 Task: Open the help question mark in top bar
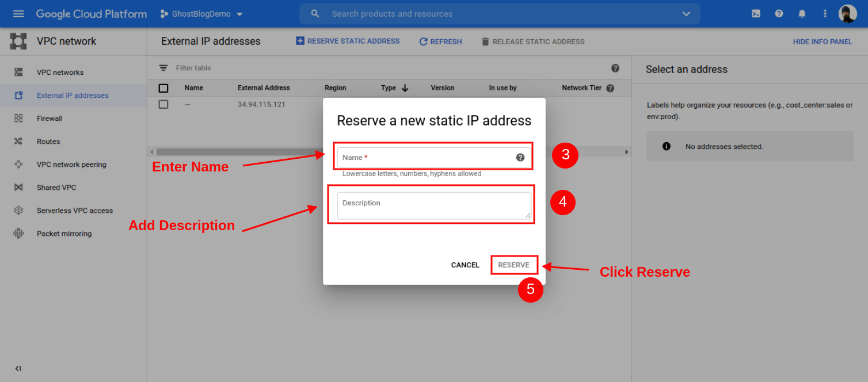779,14
